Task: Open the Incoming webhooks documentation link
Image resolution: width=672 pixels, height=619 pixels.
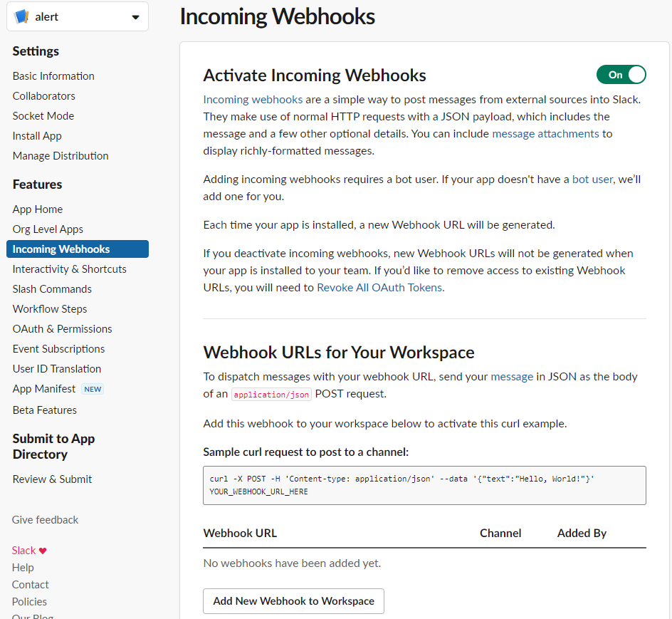Action: (x=253, y=100)
